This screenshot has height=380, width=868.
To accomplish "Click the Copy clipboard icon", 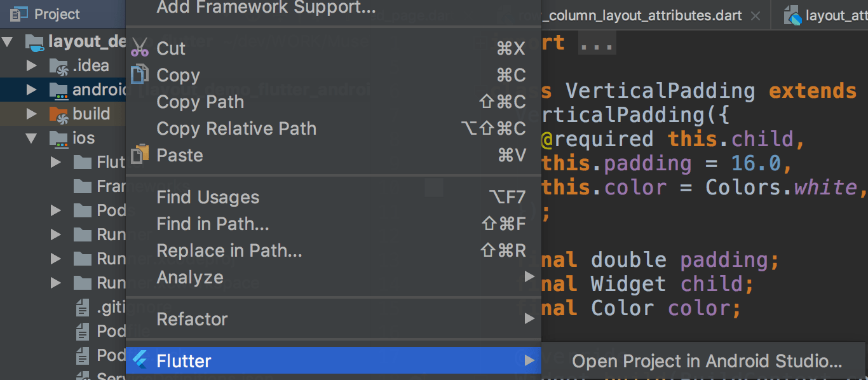I will [x=139, y=75].
